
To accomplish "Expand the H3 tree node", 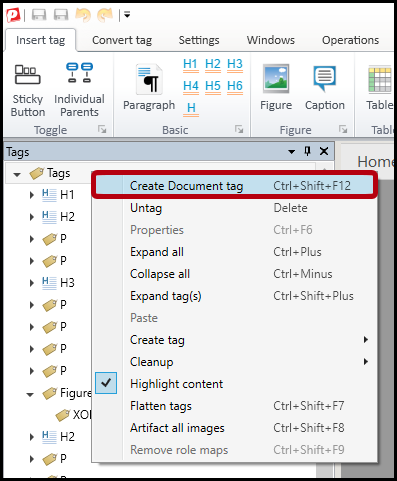I will click(32, 283).
